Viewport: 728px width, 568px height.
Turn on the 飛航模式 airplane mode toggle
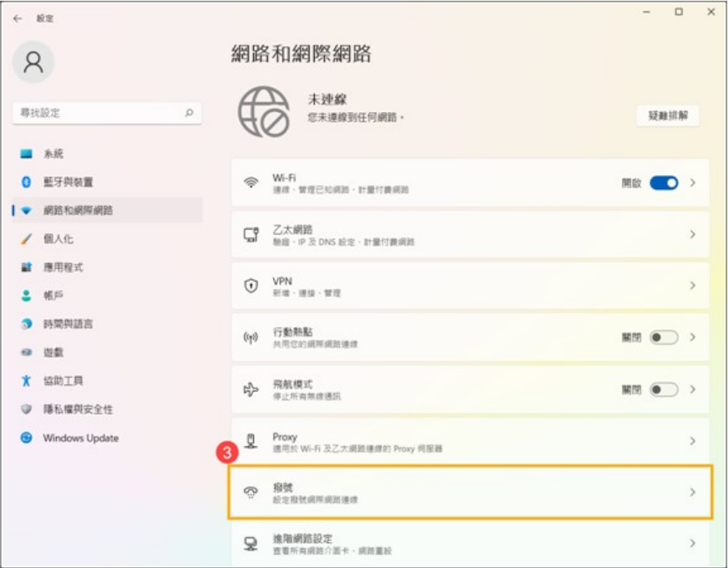pos(663,389)
